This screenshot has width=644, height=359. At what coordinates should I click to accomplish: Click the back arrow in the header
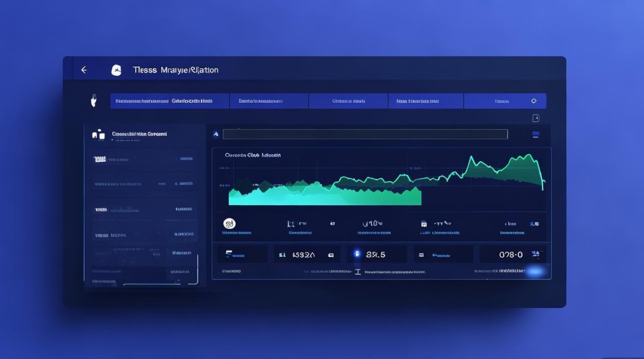pos(84,70)
